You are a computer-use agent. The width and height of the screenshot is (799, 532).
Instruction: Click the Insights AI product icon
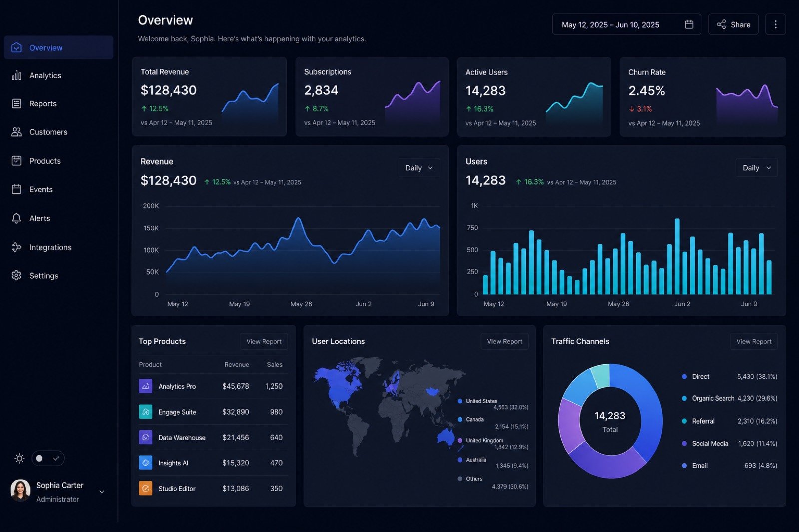pos(145,463)
